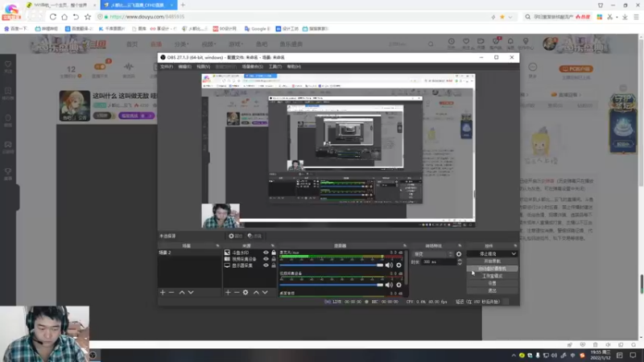
Task: Open the 麦克风/Aux channel settings gear
Action: [398, 265]
